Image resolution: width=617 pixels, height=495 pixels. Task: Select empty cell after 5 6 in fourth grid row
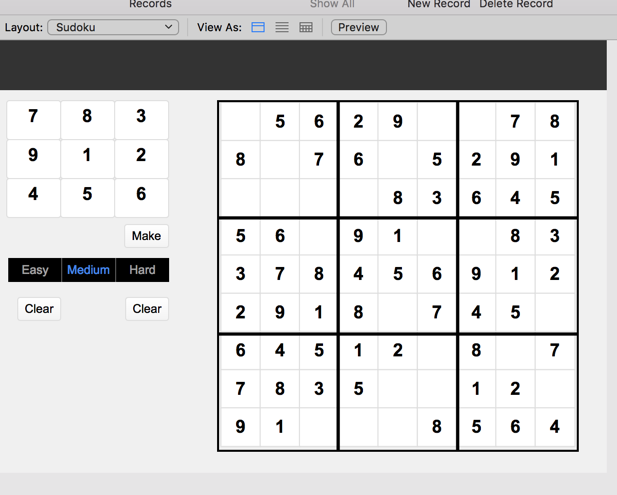[x=319, y=236]
